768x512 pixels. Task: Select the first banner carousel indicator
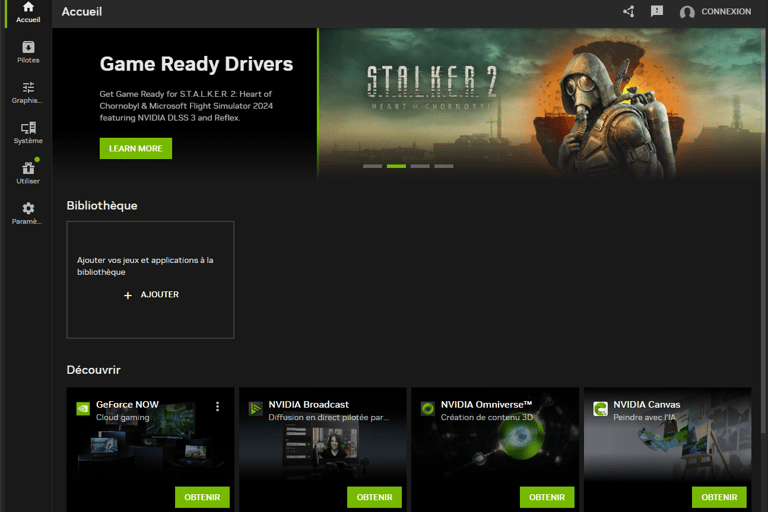point(372,166)
